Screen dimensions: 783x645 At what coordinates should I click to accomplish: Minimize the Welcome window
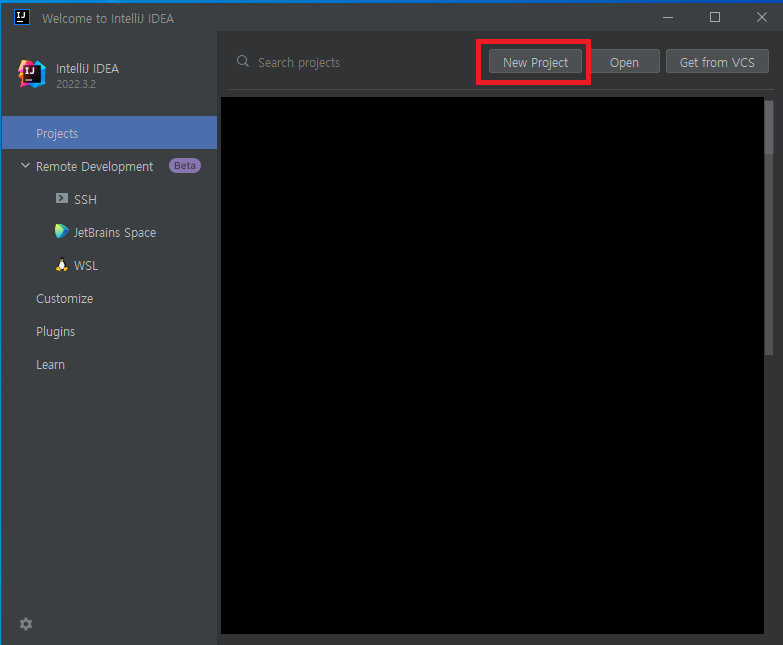coord(668,17)
